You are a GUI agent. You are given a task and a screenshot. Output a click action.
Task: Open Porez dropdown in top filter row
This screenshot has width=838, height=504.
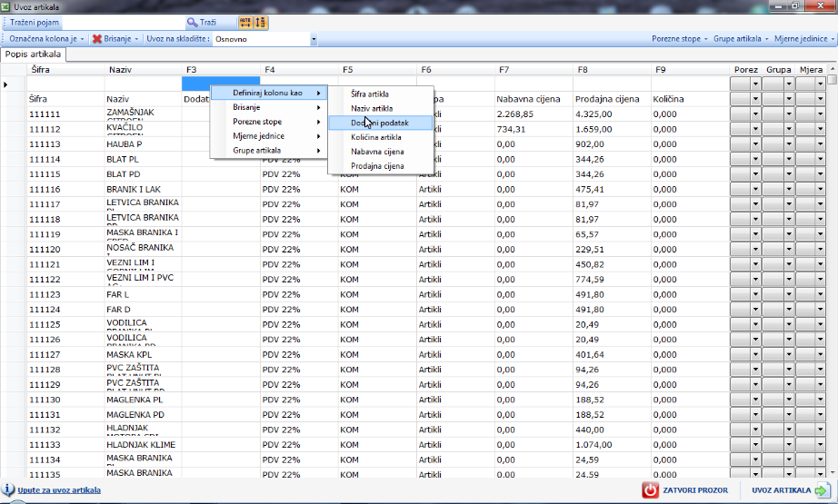pos(755,84)
